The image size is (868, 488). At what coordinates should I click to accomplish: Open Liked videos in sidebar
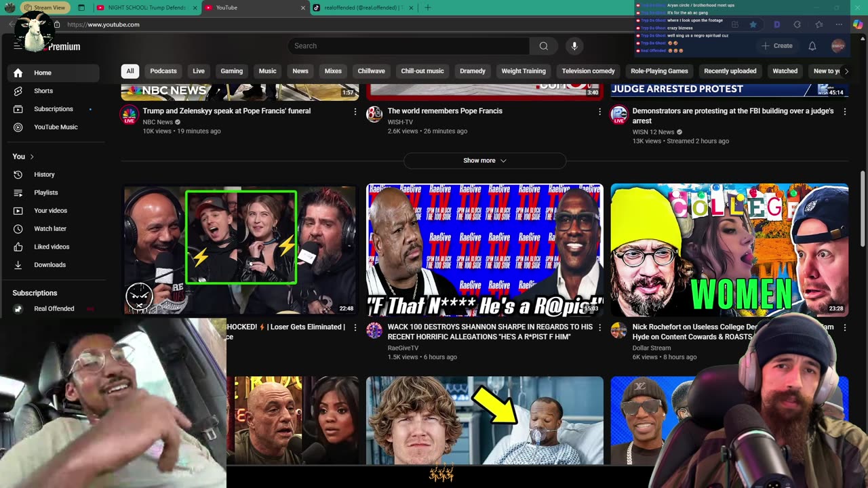coord(53,247)
